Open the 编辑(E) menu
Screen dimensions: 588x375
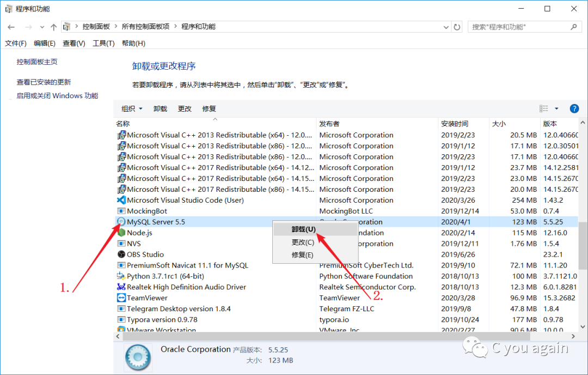(45, 44)
